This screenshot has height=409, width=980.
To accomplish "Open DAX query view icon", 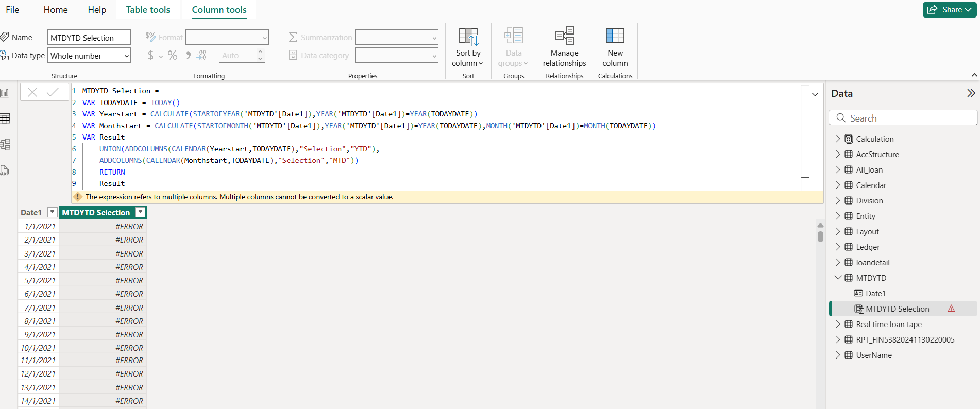I will pos(5,171).
